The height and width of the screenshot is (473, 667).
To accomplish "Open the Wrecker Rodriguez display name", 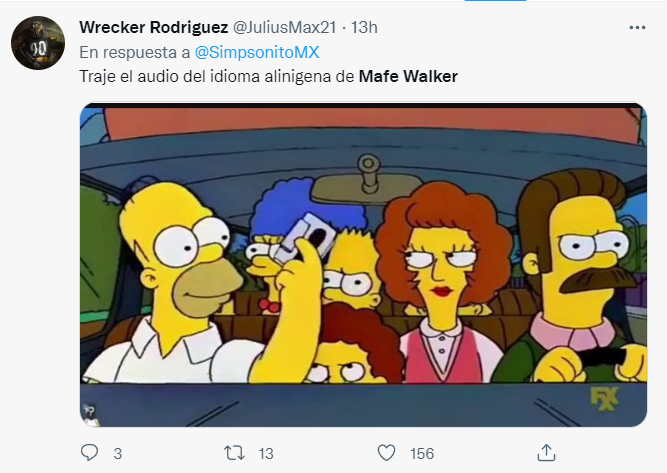I will (x=154, y=27).
